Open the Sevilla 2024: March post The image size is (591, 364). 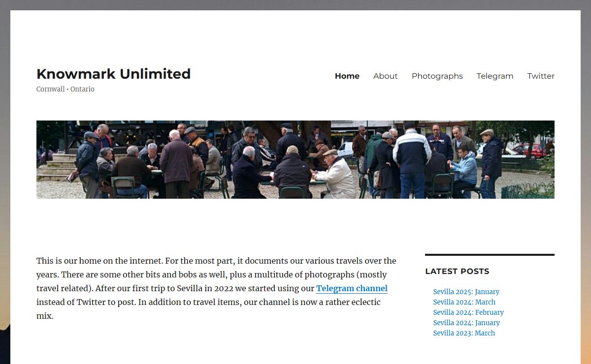(464, 302)
